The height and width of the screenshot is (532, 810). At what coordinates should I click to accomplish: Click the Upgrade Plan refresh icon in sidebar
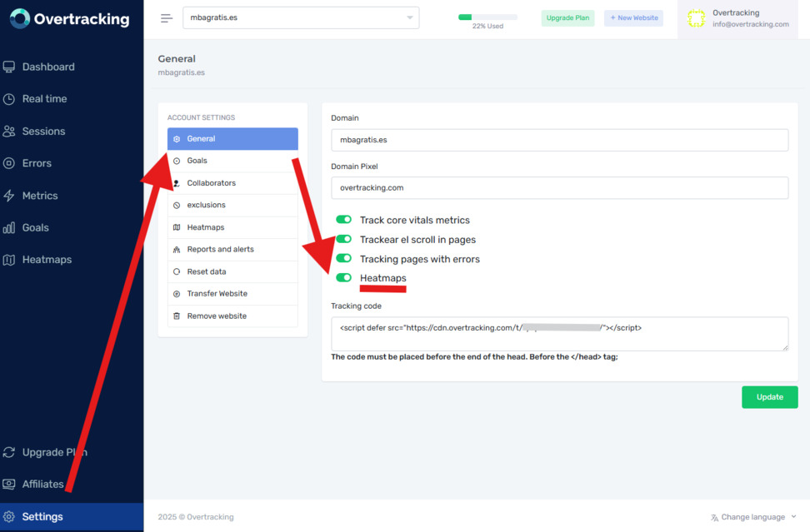9,452
